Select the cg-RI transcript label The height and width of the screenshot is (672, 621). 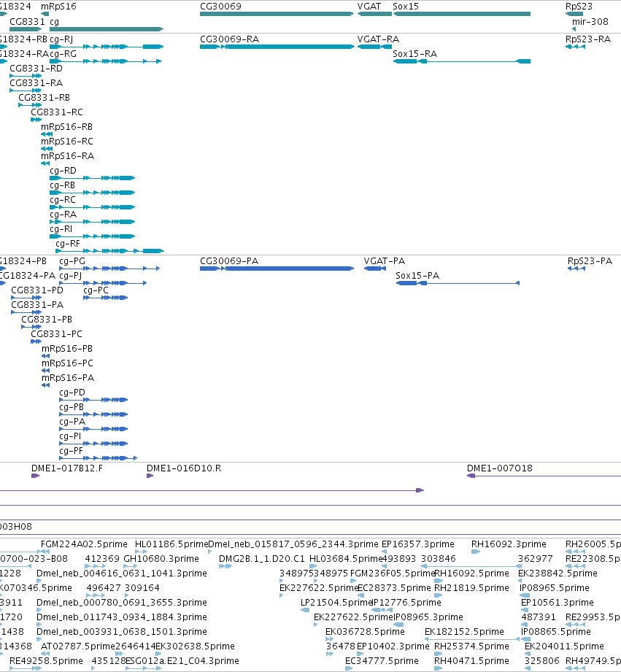tap(61, 229)
